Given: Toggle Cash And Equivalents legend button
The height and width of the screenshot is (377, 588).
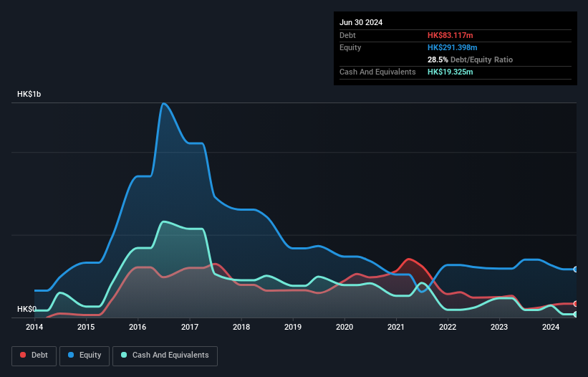Looking at the screenshot, I should pos(165,355).
